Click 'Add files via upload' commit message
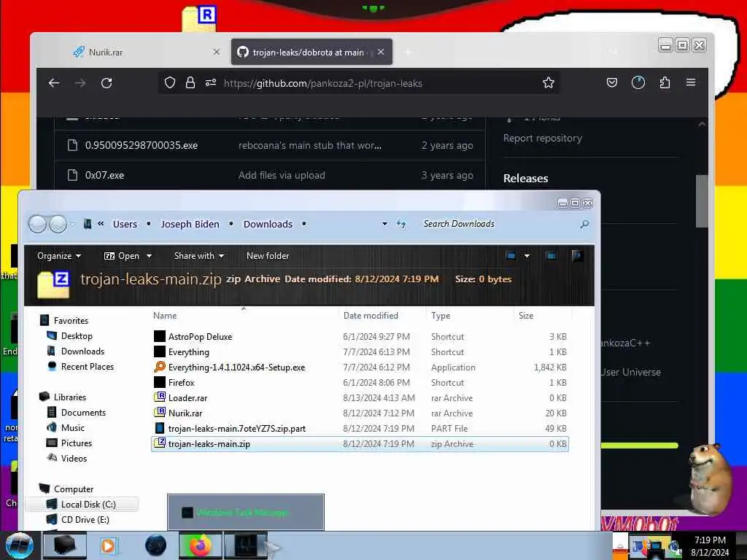The height and width of the screenshot is (560, 747). 282,175
